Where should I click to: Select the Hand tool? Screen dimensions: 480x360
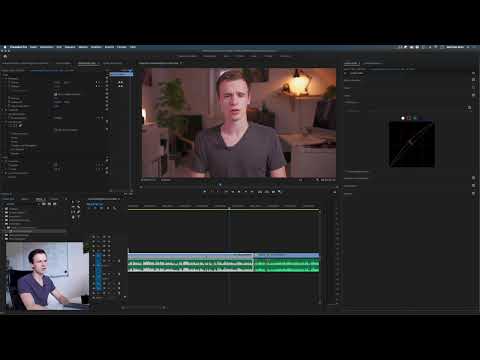pos(73,217)
